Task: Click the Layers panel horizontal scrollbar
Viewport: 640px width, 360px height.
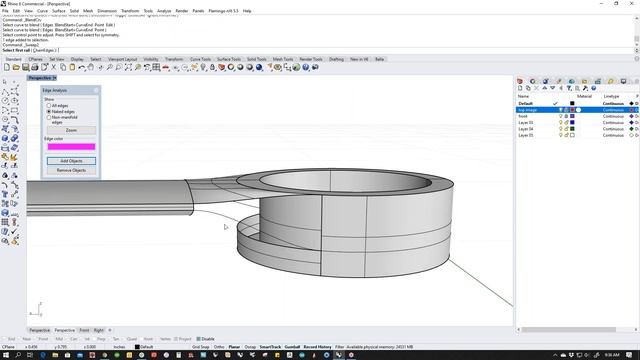Action: (x=568, y=330)
